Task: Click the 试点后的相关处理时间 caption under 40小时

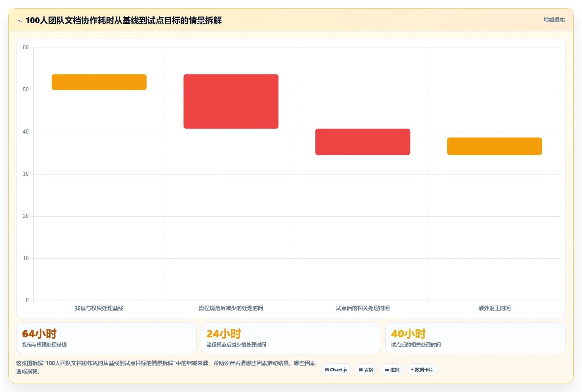Action: (416, 345)
